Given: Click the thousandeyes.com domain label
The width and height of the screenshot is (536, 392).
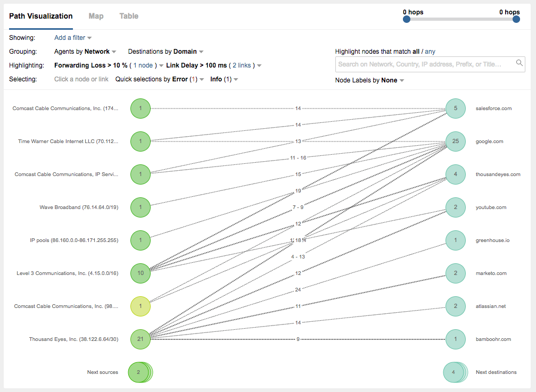Looking at the screenshot, I should [498, 174].
